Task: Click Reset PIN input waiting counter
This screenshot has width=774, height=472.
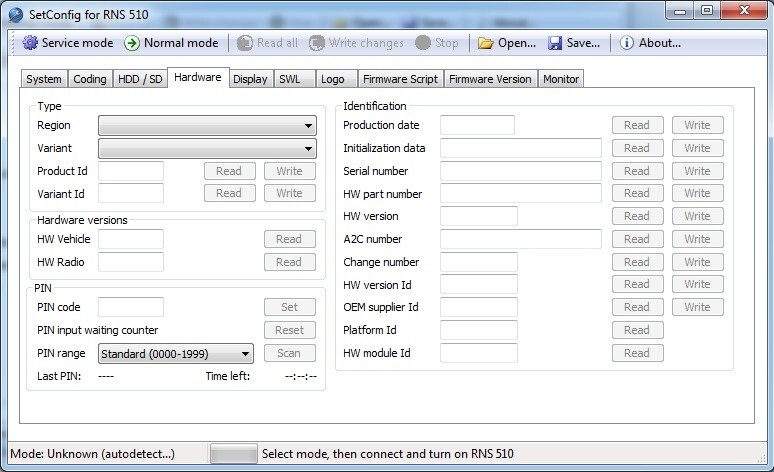Action: point(290,330)
